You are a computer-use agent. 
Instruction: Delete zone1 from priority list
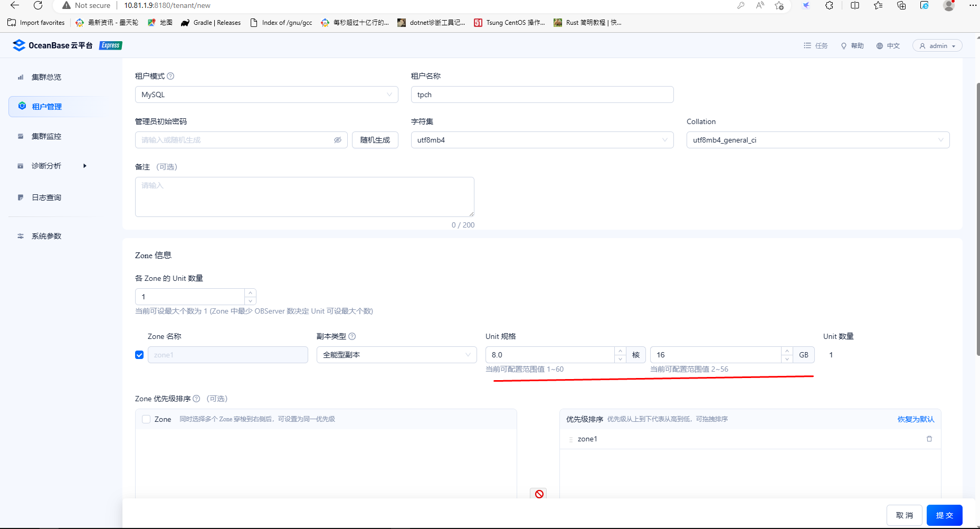tap(929, 439)
